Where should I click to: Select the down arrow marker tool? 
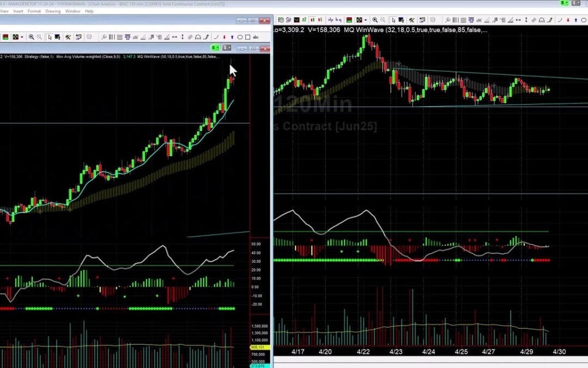pos(225,37)
